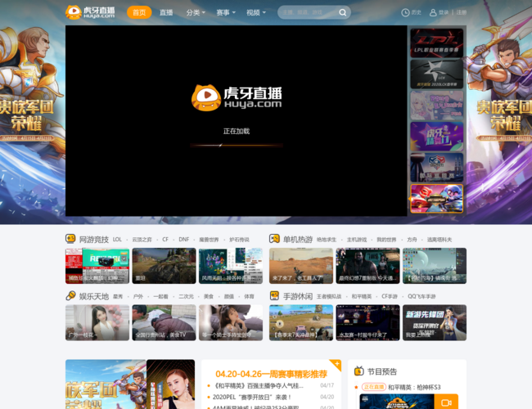The image size is (532, 409).
Task: Open the 体育 category link
Action: (249, 296)
